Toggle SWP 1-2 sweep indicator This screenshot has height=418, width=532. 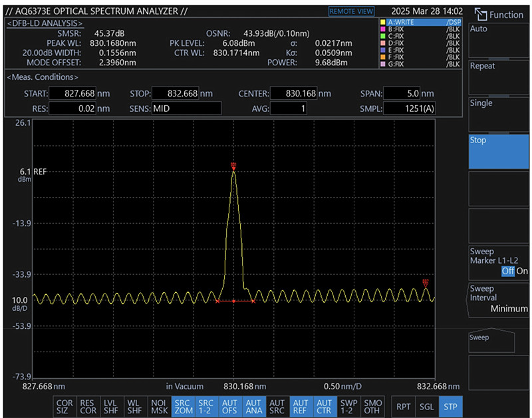[348, 407]
